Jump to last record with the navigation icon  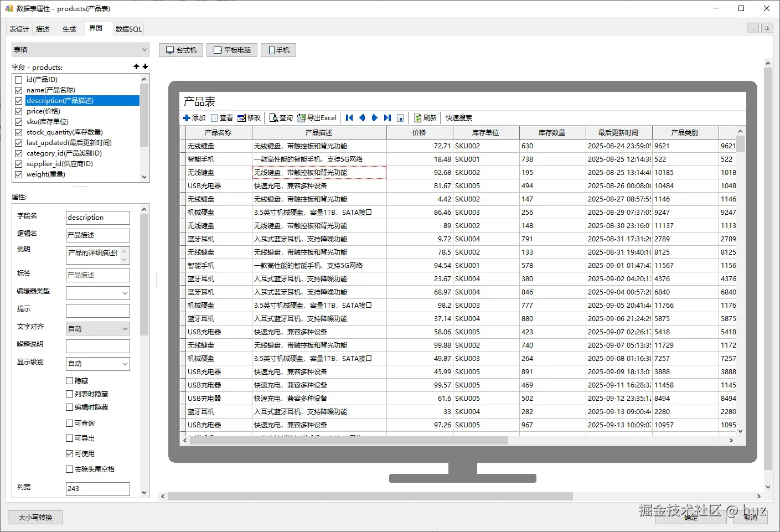pyautogui.click(x=388, y=118)
